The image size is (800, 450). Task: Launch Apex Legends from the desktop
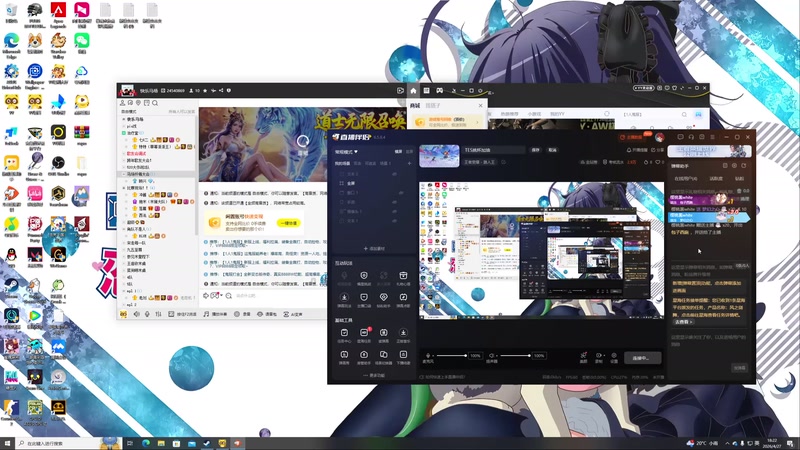(58, 13)
